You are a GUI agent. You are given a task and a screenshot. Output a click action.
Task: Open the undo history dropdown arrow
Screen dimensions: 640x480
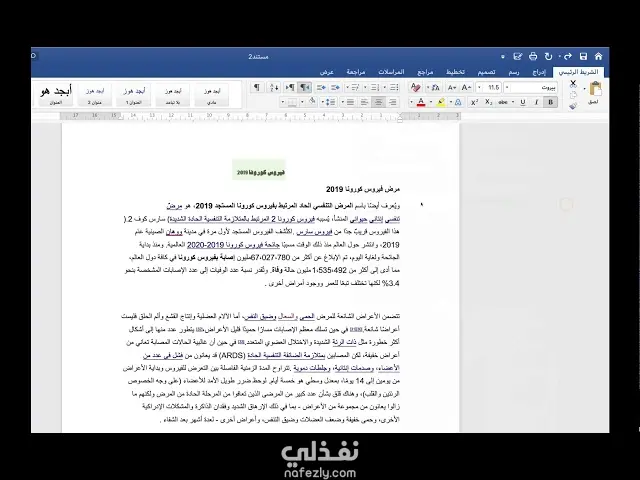point(560,56)
